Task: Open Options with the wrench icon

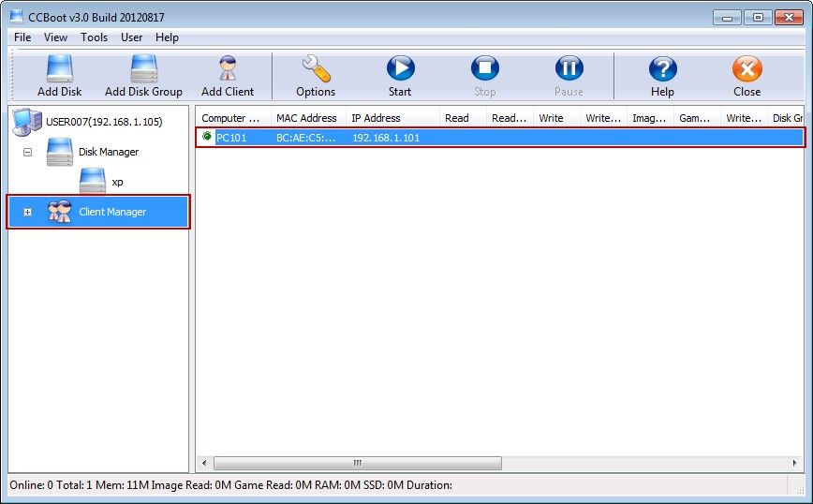Action: (316, 69)
